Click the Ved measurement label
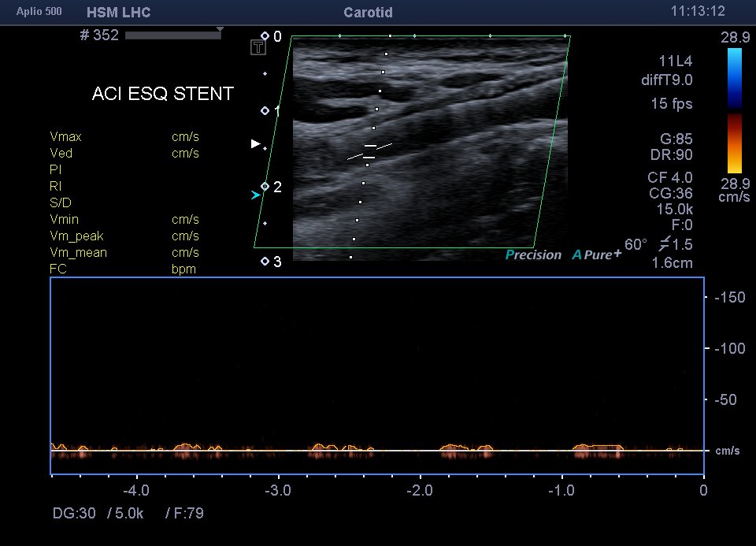756x546 pixels. [x=61, y=154]
